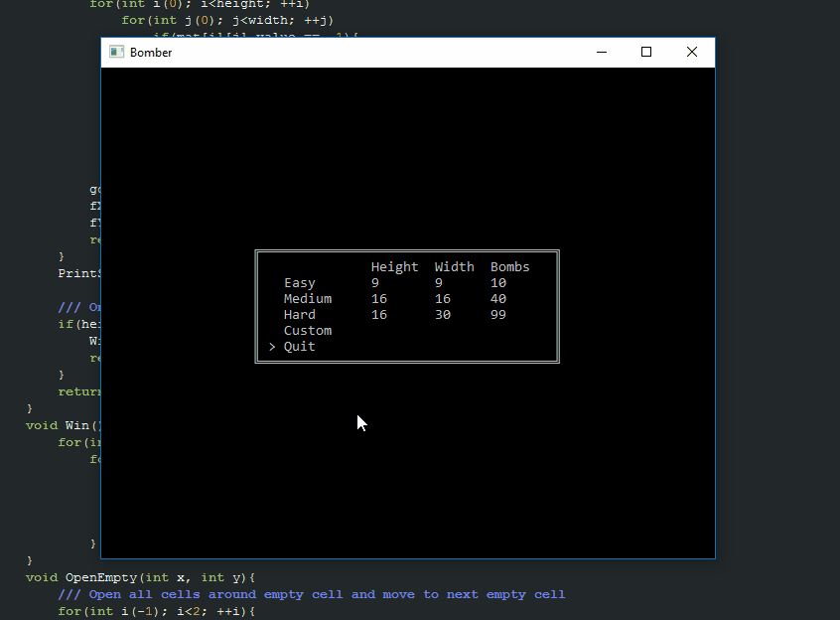840x620 pixels.
Task: Click the Hard row bombs value 99
Action: click(498, 315)
